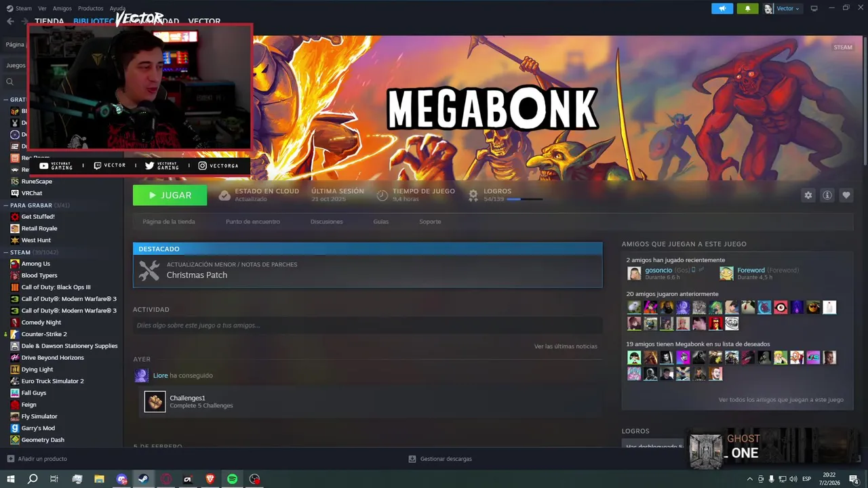868x488 pixels.
Task: Click the taskbar volume speaker icon
Action: 793,479
